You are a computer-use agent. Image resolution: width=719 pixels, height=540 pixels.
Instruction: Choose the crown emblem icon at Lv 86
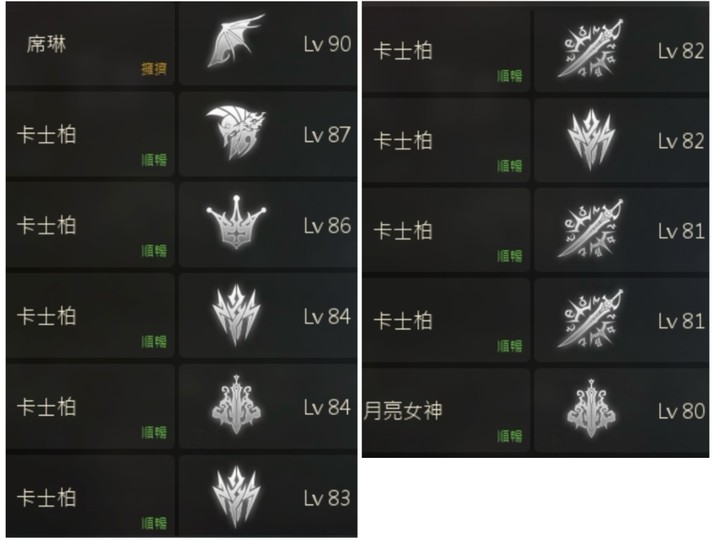(236, 223)
